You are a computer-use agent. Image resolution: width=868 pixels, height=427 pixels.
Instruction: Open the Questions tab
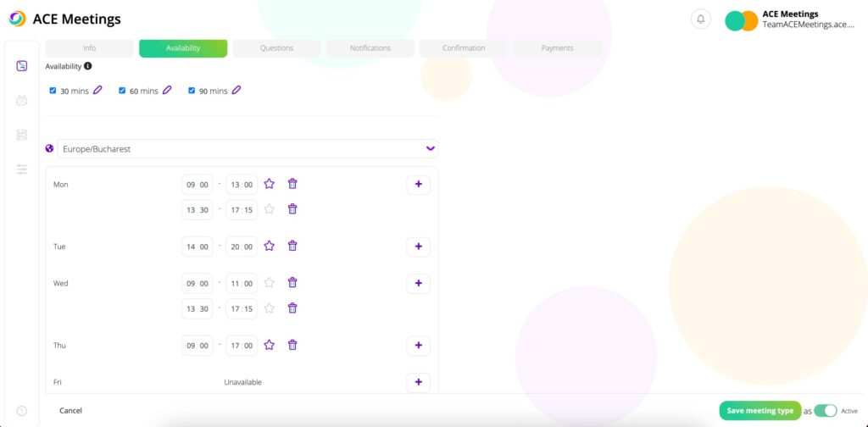click(x=276, y=48)
